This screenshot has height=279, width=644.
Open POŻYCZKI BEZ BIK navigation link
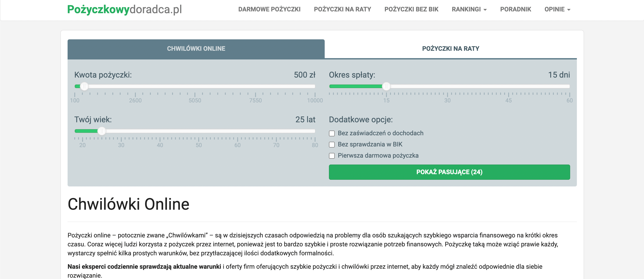tap(411, 9)
